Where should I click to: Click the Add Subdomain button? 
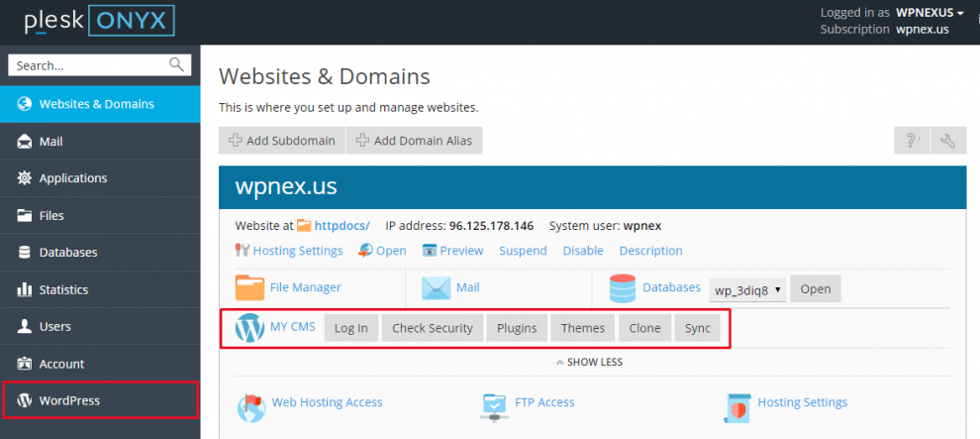pyautogui.click(x=282, y=141)
